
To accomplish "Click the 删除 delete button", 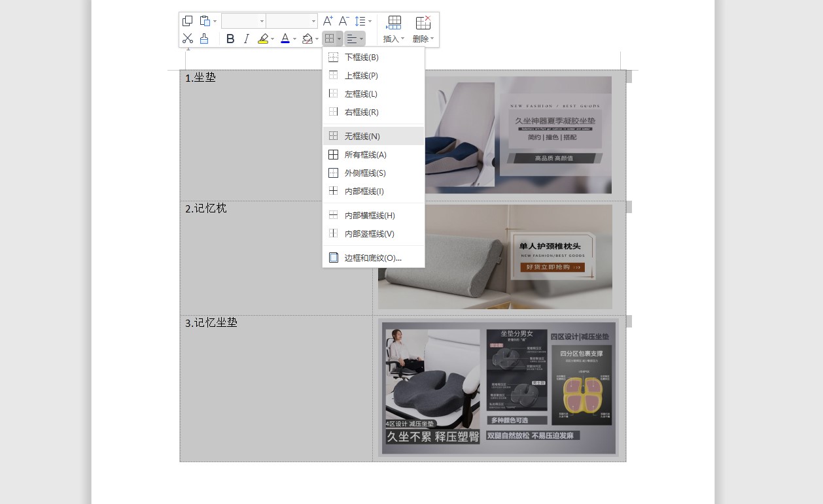I will click(x=421, y=39).
